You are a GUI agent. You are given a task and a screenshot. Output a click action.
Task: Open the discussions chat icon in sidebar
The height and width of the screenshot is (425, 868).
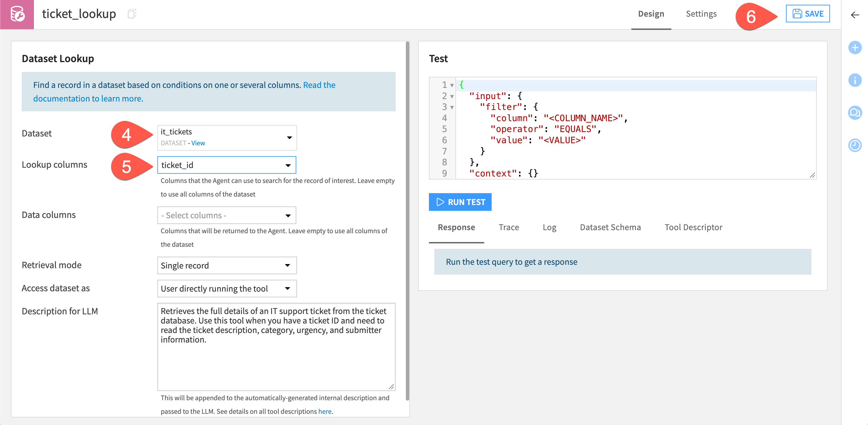coord(855,113)
